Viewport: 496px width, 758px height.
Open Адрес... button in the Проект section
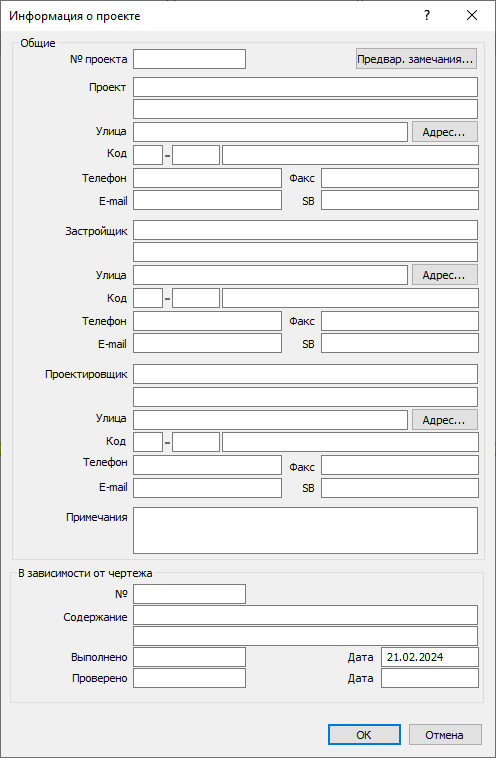[x=445, y=132]
